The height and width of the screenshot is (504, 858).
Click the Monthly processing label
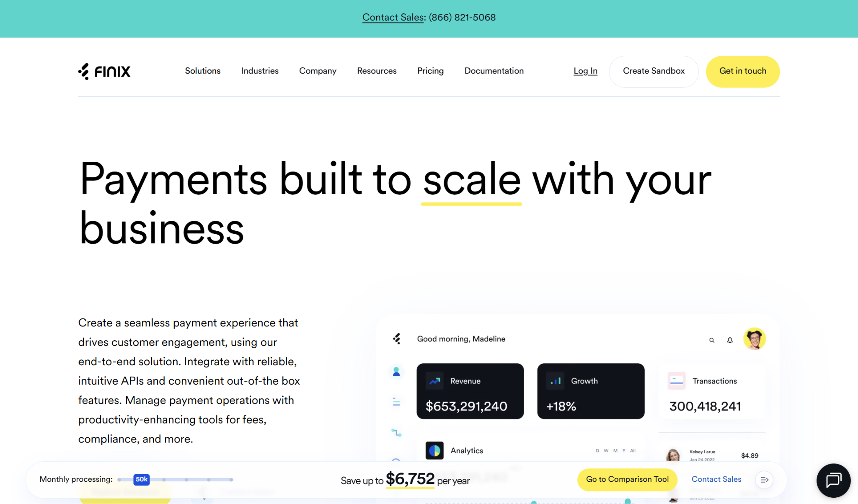[76, 479]
